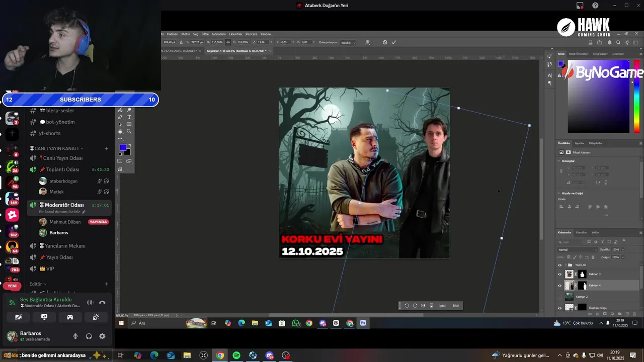Switch to the Kanallar tab
This screenshot has width=644, height=362.
tap(581, 233)
